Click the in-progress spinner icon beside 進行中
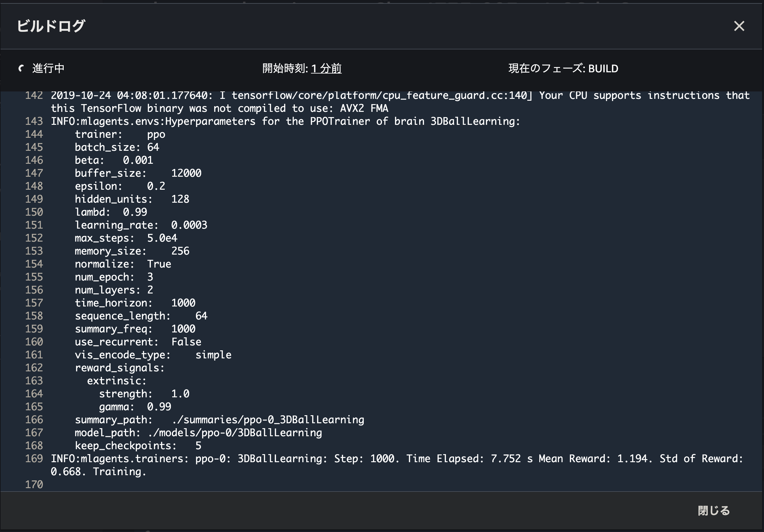This screenshot has width=764, height=532. 21,69
